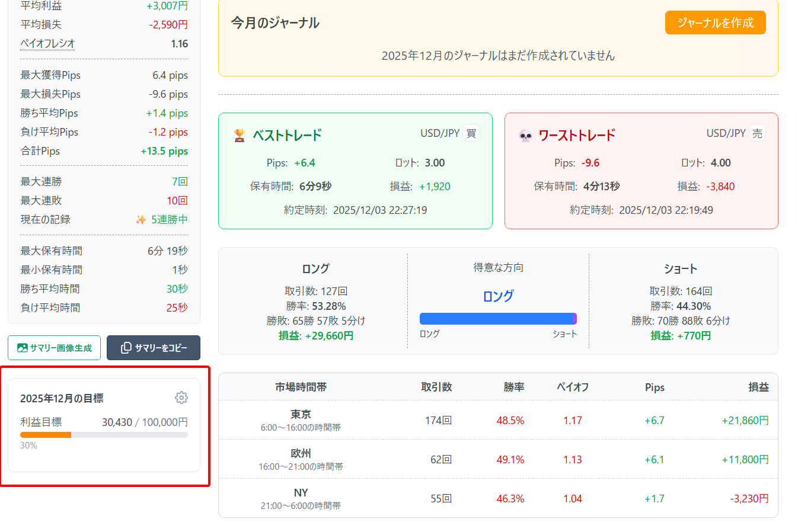Click the 売 badge in the worst trade card
The image size is (798, 532).
757,133
